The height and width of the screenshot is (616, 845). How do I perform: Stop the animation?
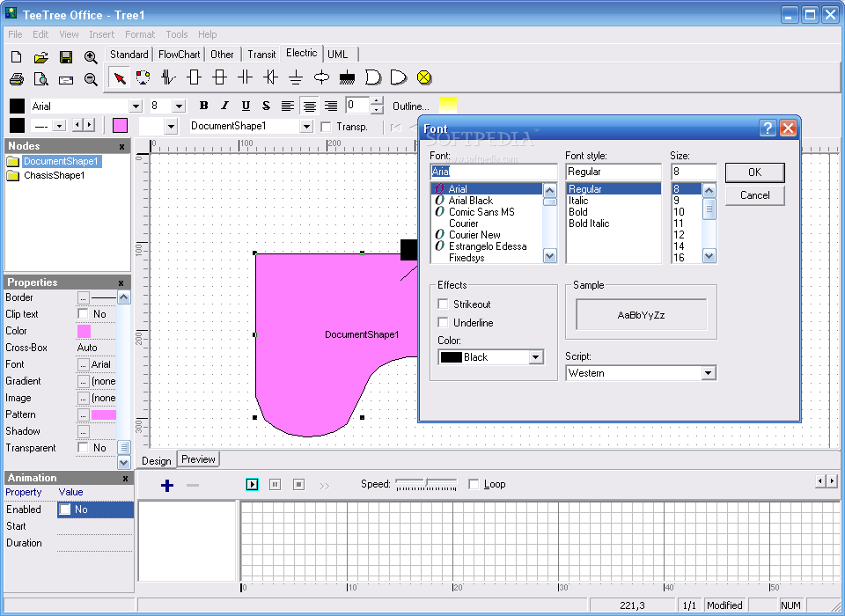tap(298, 485)
